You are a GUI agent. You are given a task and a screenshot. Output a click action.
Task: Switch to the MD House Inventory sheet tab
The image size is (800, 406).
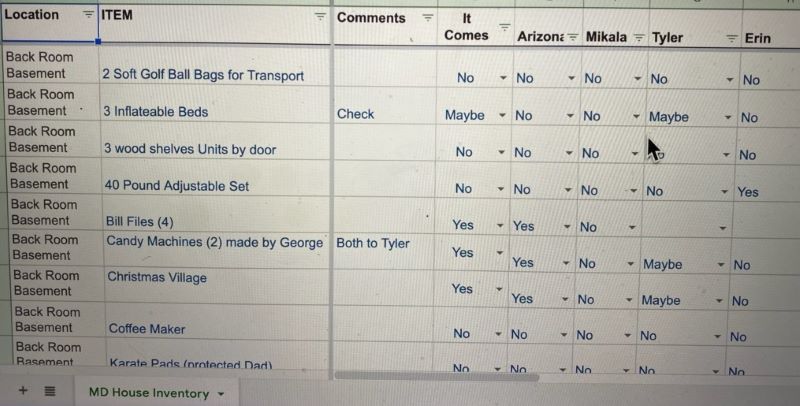pyautogui.click(x=148, y=393)
